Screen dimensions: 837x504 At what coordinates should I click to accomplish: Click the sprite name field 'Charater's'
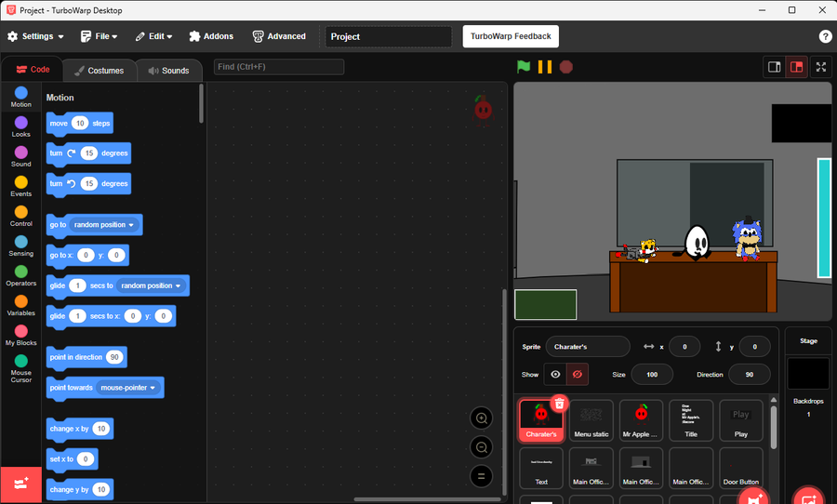588,347
